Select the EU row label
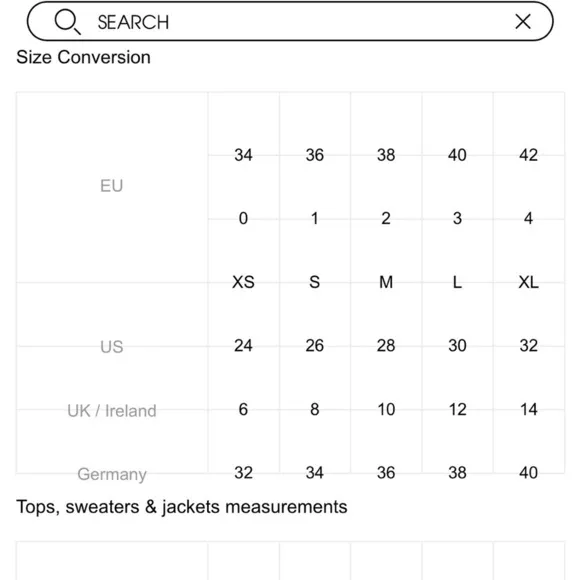Image resolution: width=580 pixels, height=580 pixels. [x=111, y=186]
